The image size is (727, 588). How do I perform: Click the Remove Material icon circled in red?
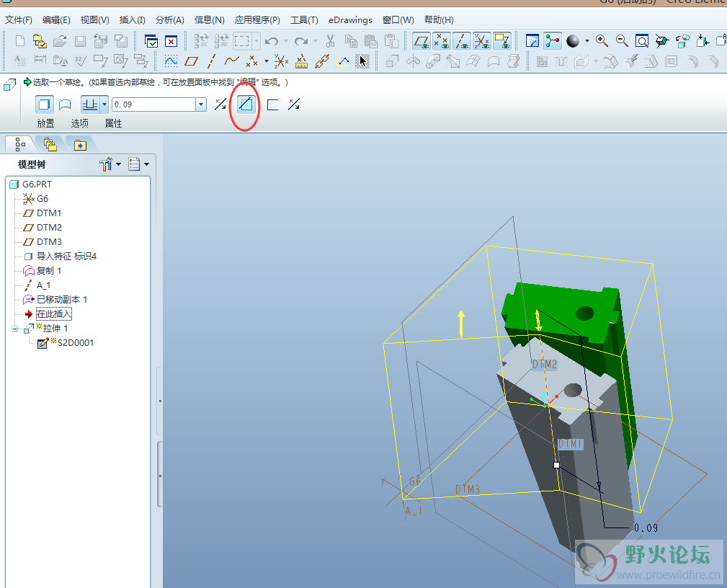coord(246,104)
